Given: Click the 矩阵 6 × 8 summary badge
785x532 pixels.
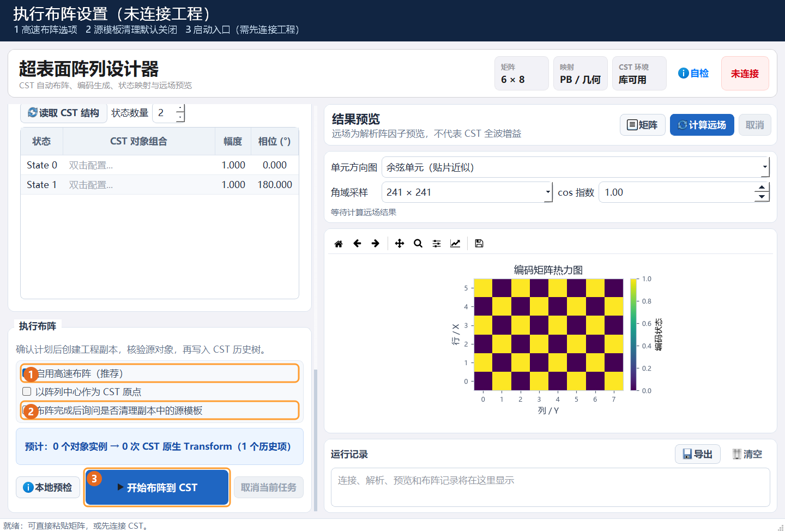Looking at the screenshot, I should (x=522, y=73).
